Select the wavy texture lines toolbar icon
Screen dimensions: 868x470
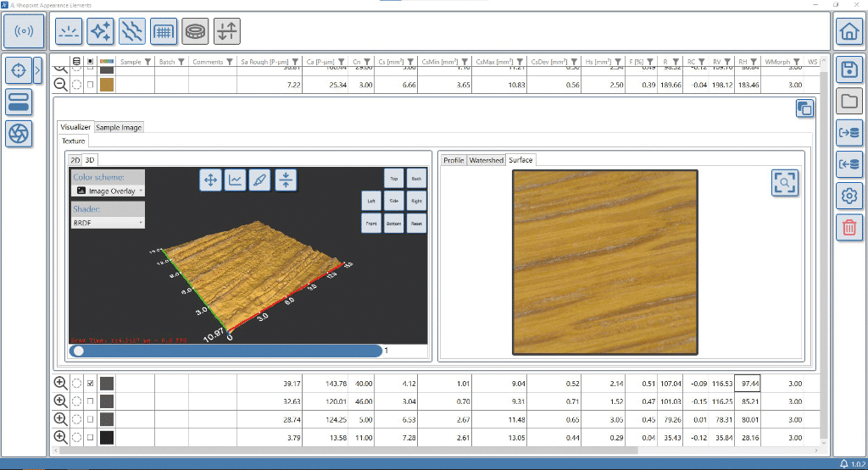tap(131, 31)
